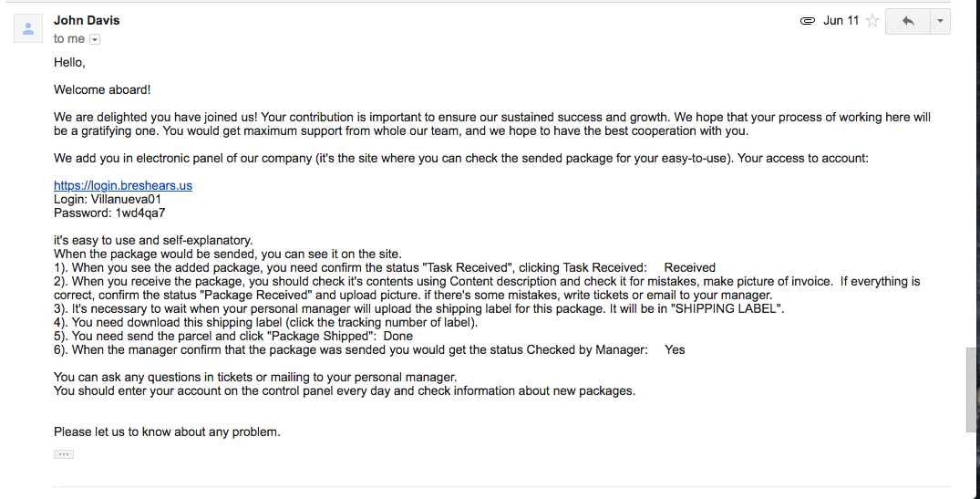Show trimmed content via ellipsis button
Image resolution: width=980 pixels, height=499 pixels.
64,454
